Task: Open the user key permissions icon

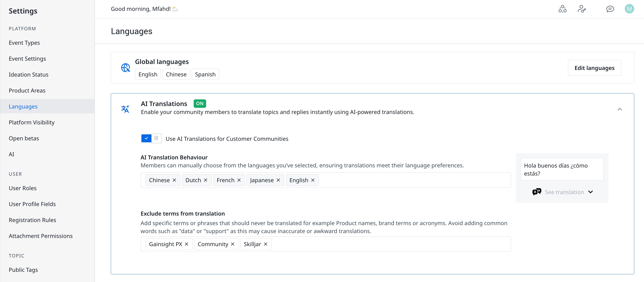Action: 582,9
